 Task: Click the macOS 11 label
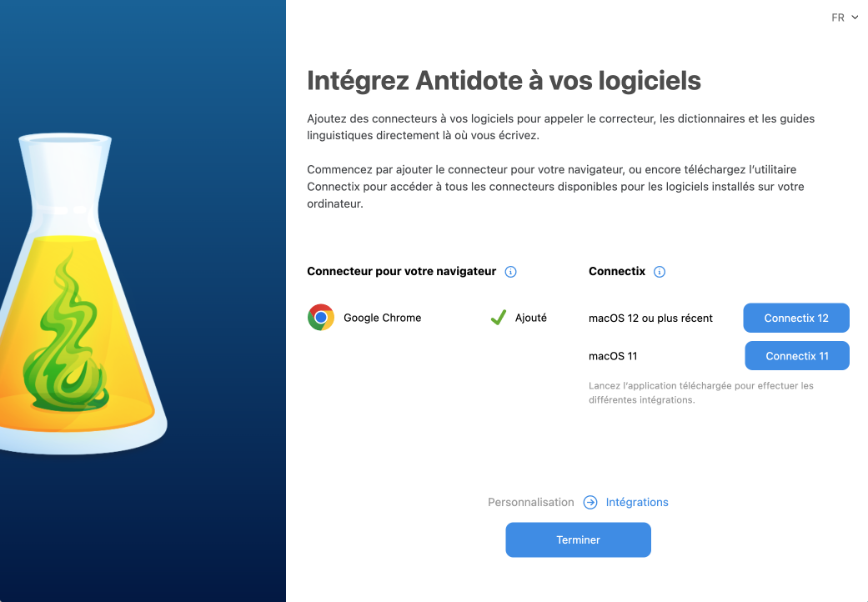coord(613,356)
